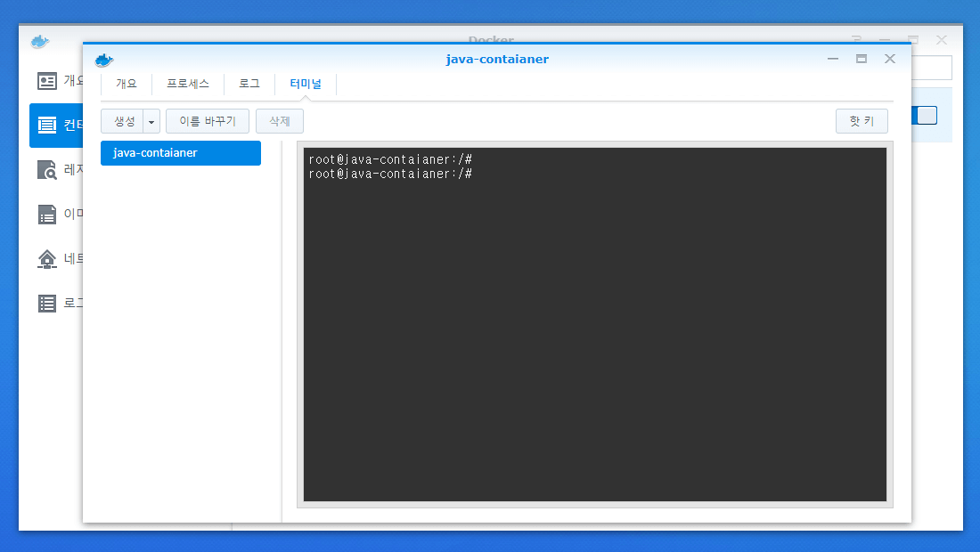
Task: Open the container icon in Docker sidebar
Action: (47, 126)
